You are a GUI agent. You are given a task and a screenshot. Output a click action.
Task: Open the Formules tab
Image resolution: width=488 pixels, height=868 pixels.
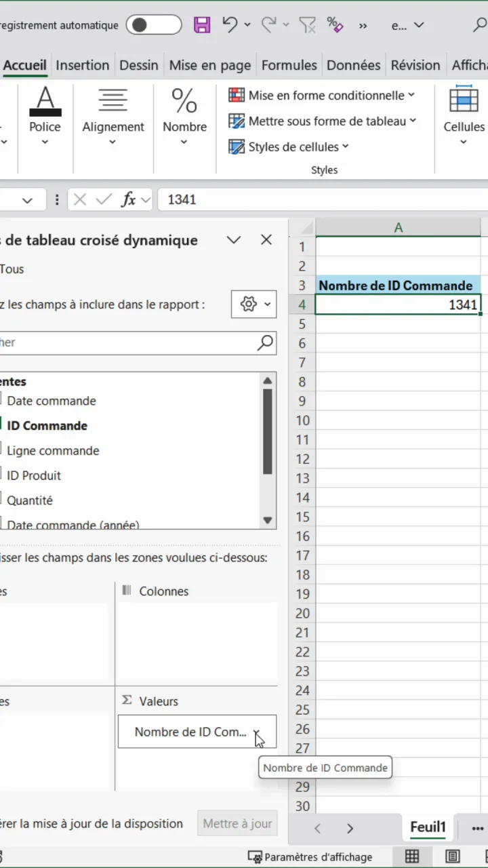(x=289, y=65)
